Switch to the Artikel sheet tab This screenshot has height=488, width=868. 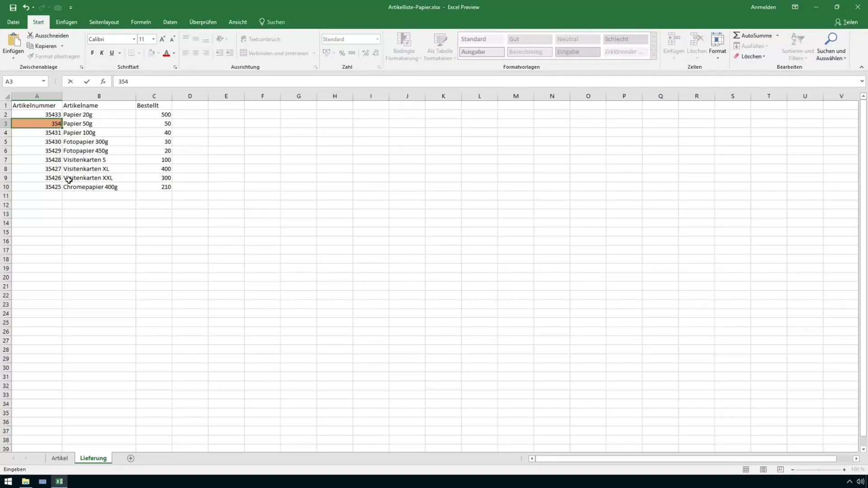59,458
